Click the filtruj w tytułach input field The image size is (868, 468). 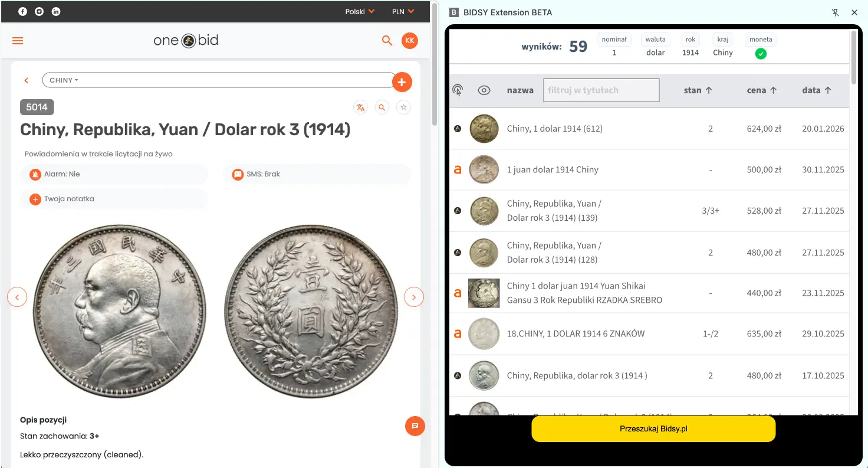(601, 90)
